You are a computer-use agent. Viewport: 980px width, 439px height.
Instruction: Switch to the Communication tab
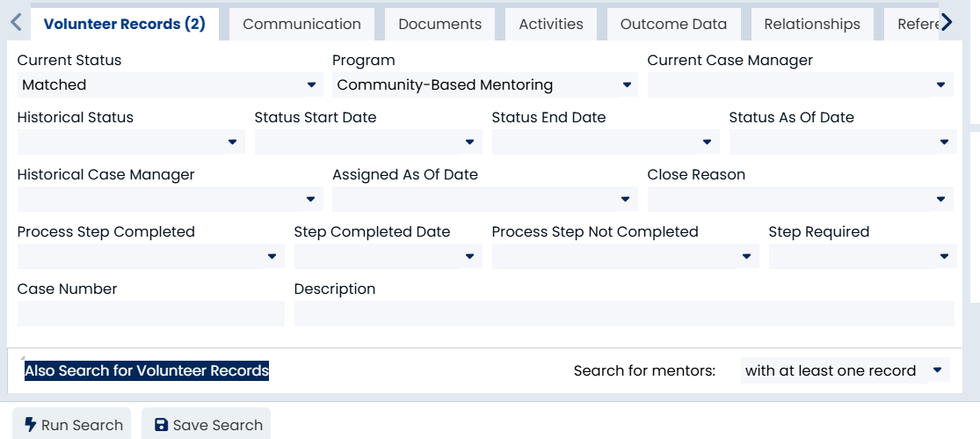tap(301, 25)
